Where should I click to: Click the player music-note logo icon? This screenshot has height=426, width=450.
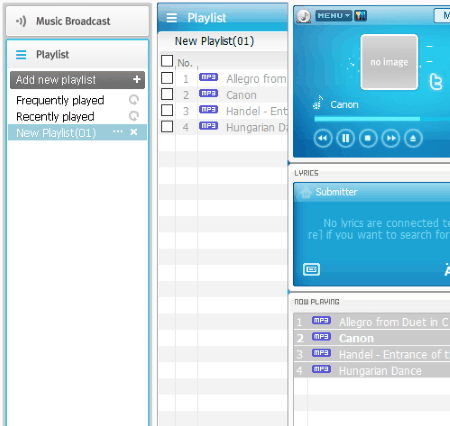coord(304,16)
